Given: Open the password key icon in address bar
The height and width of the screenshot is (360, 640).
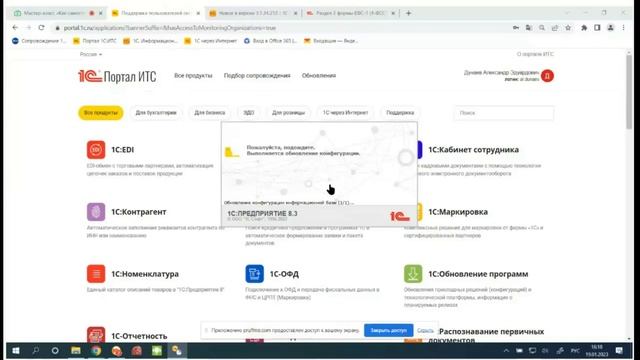Looking at the screenshot, I should 516,28.
